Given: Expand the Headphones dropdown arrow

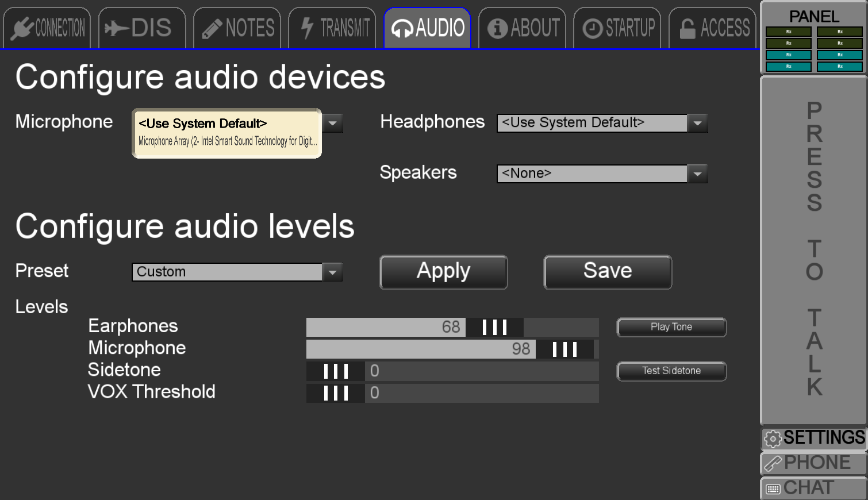Looking at the screenshot, I should [x=697, y=123].
